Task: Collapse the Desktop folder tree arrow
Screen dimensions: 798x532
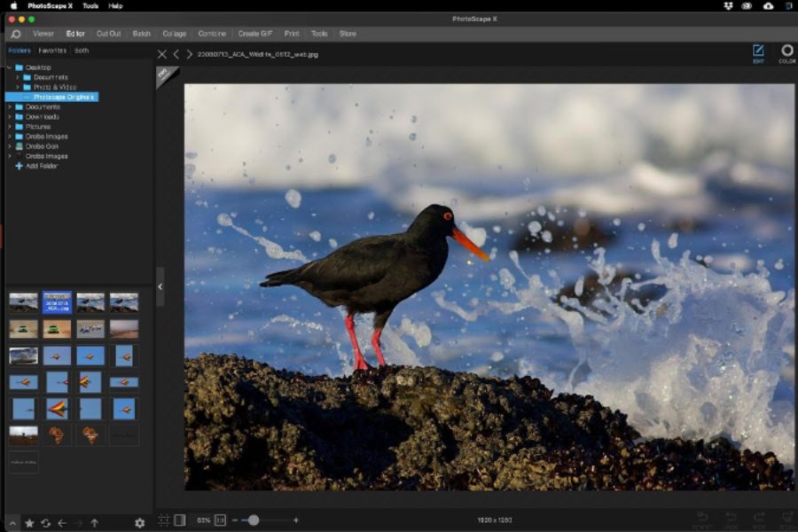Action: pyautogui.click(x=9, y=67)
